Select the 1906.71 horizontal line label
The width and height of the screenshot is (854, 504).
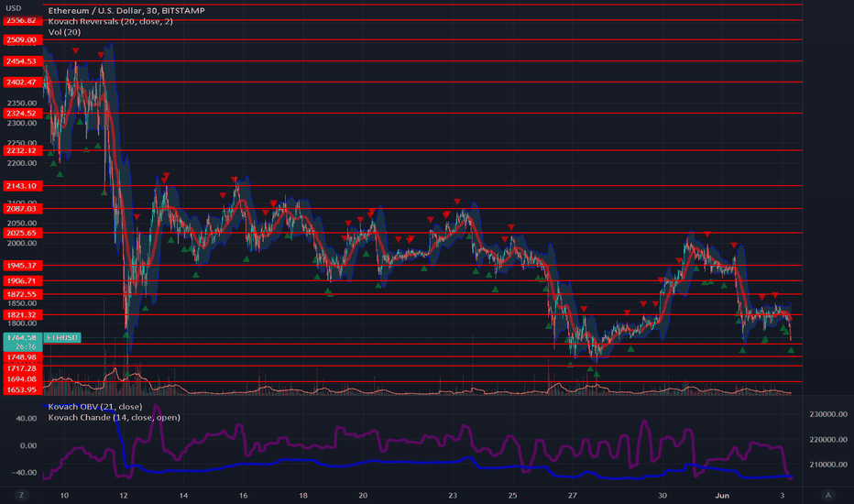click(22, 280)
